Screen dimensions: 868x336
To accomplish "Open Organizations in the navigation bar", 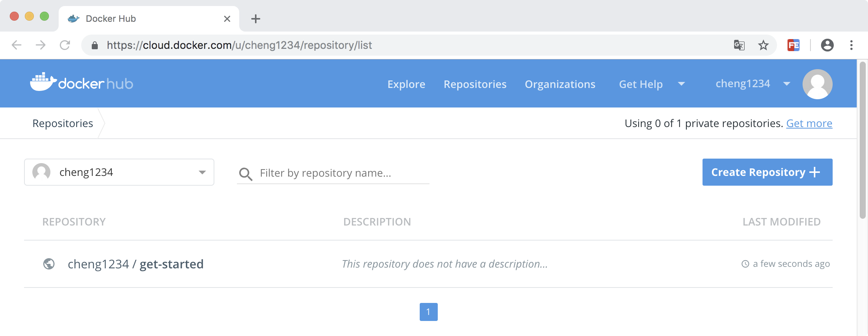I will [x=560, y=84].
